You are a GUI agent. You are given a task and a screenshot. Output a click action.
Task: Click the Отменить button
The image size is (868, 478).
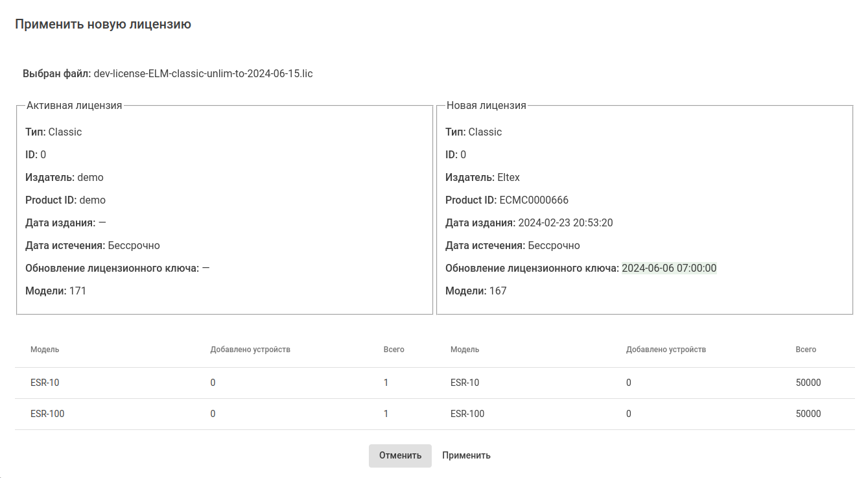click(400, 455)
